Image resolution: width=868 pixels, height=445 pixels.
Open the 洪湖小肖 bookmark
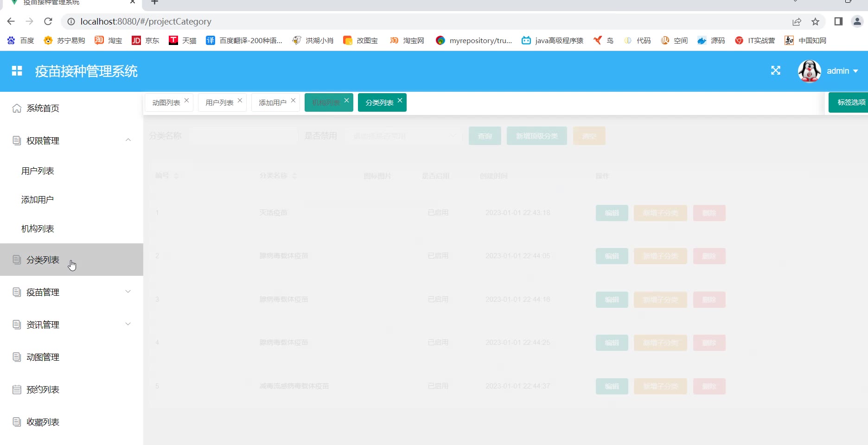pos(313,40)
